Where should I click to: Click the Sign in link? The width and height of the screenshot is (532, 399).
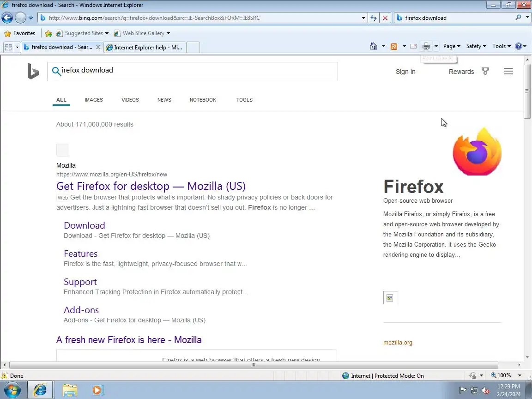405,72
